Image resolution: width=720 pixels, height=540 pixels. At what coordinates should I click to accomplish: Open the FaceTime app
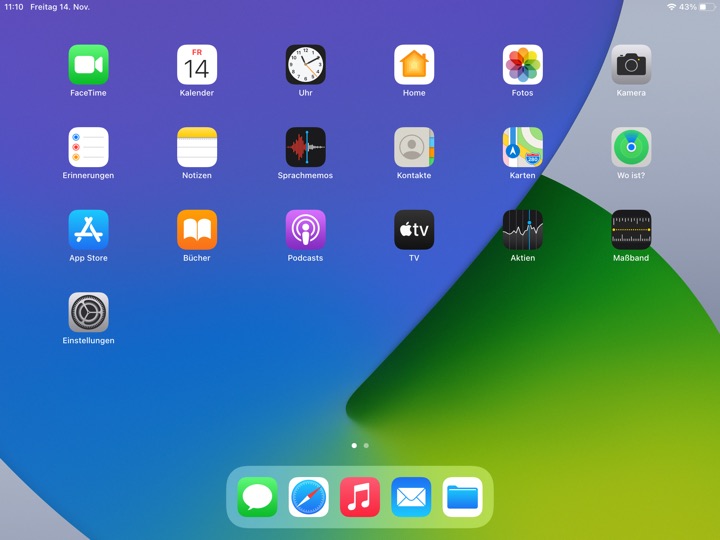pyautogui.click(x=88, y=64)
